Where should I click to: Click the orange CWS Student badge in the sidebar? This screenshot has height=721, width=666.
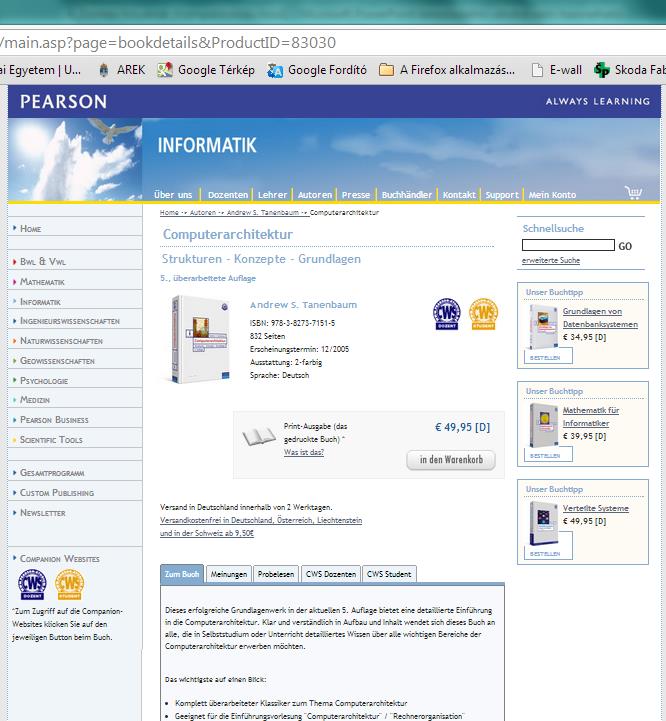69,584
